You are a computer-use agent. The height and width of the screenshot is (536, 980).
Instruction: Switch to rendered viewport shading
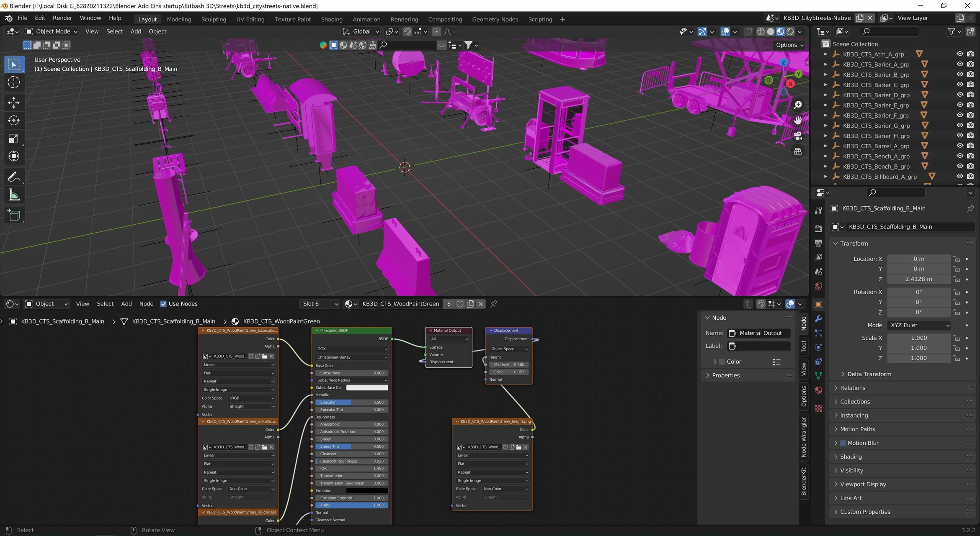[790, 31]
